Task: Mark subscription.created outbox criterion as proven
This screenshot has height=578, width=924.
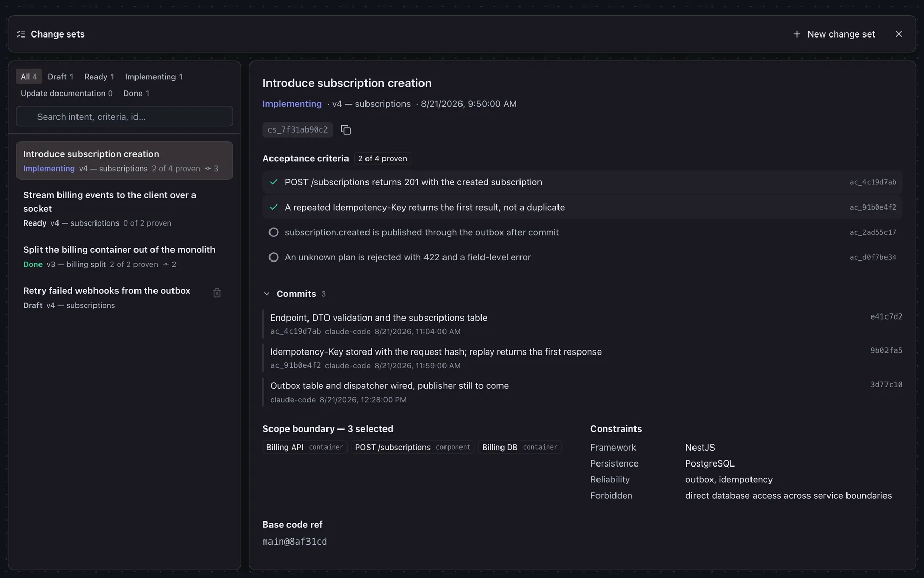Action: [274, 232]
